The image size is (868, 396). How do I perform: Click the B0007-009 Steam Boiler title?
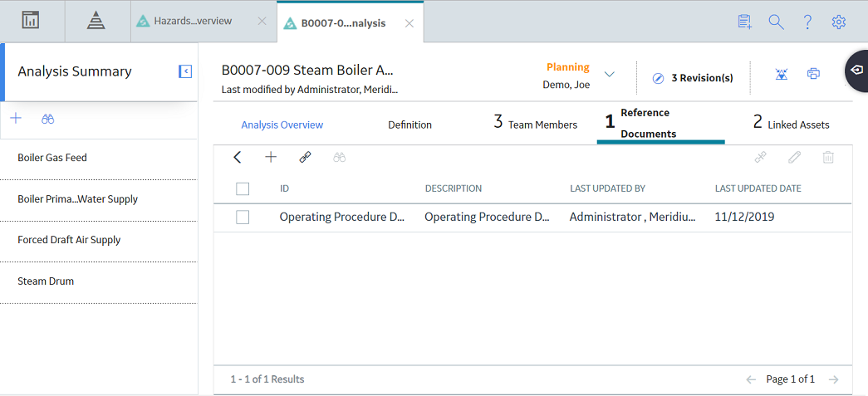pyautogui.click(x=307, y=71)
